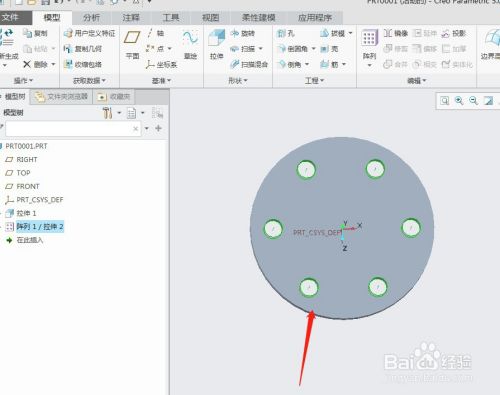Screen dimensions: 500x395
Task: Click the 删除 (Delete) X icon
Action: [27, 64]
